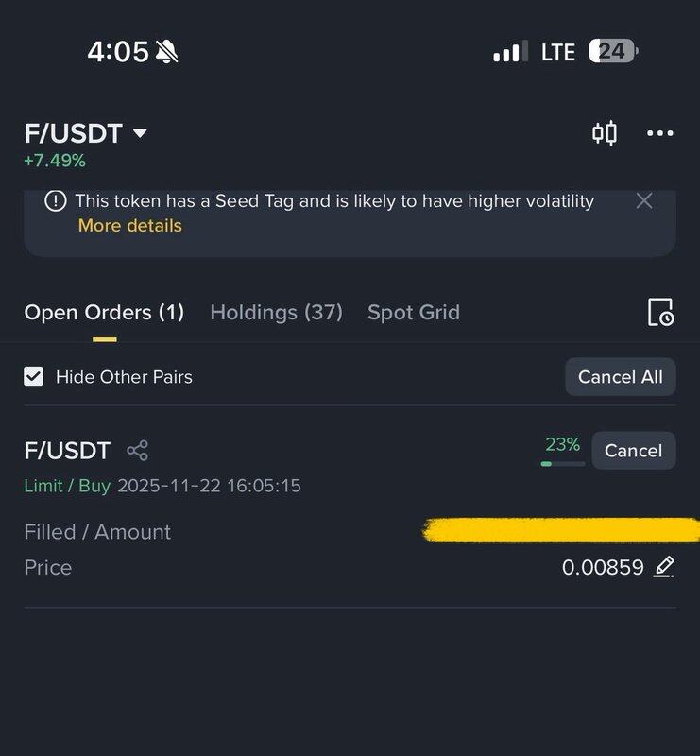Dismiss the Seed Tag notice
The image size is (700, 756).
pyautogui.click(x=644, y=200)
